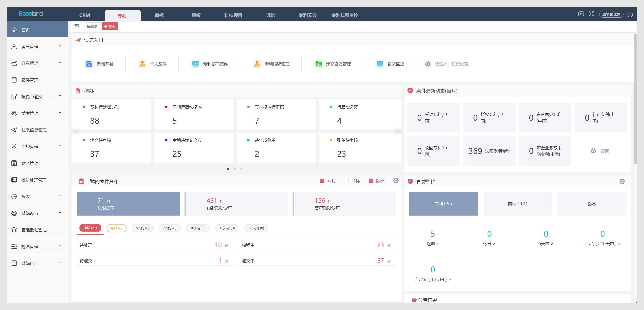Image resolution: width=644 pixels, height=310 pixels.
Task: Expand 规则管理 chevron
Action: [x=60, y=246]
